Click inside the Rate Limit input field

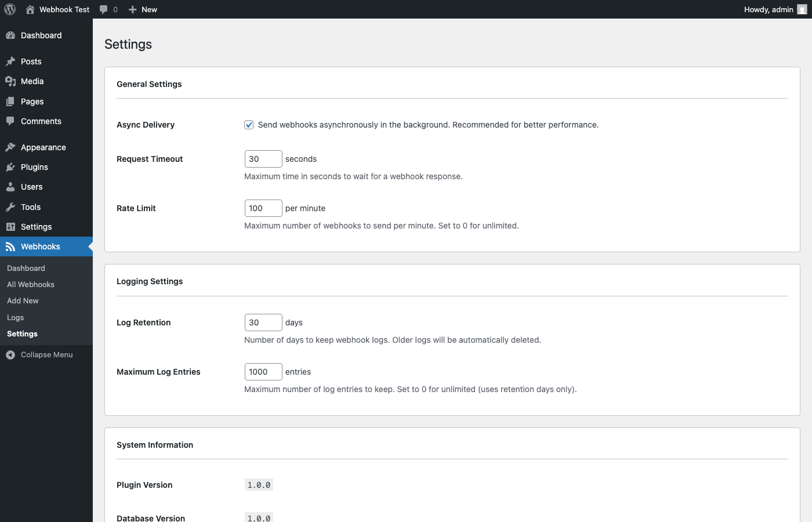[263, 208]
